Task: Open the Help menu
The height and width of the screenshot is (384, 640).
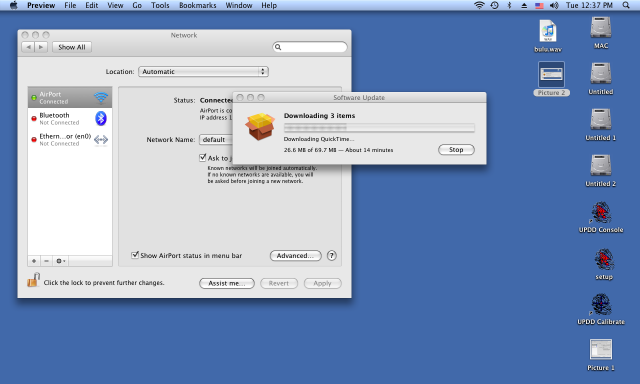Action: [x=269, y=5]
